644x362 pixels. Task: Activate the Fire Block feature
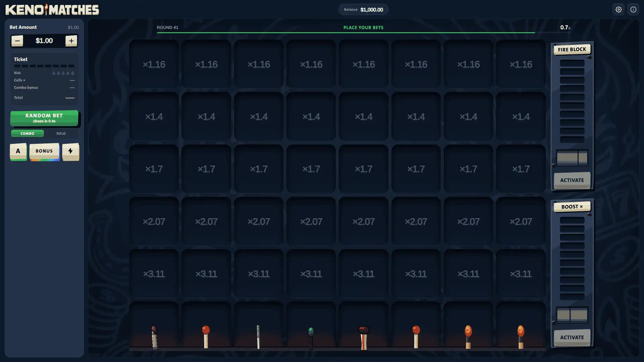tap(572, 180)
